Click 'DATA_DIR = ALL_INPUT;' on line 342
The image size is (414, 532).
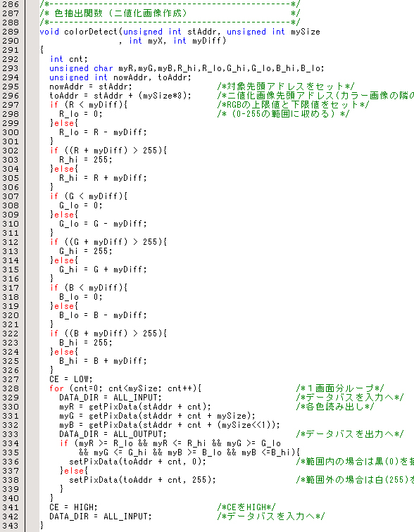pyautogui.click(x=101, y=517)
